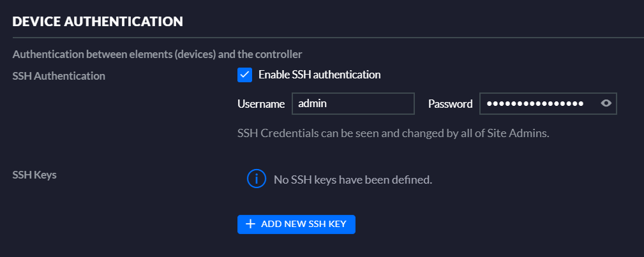Screen dimensions: 644x257
Task: Add a new SSH key
Action: pyautogui.click(x=296, y=224)
